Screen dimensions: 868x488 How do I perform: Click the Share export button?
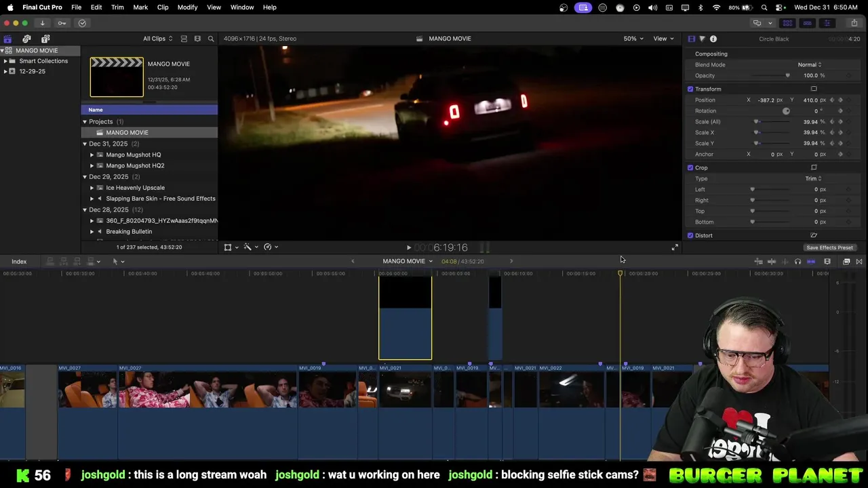pos(854,23)
